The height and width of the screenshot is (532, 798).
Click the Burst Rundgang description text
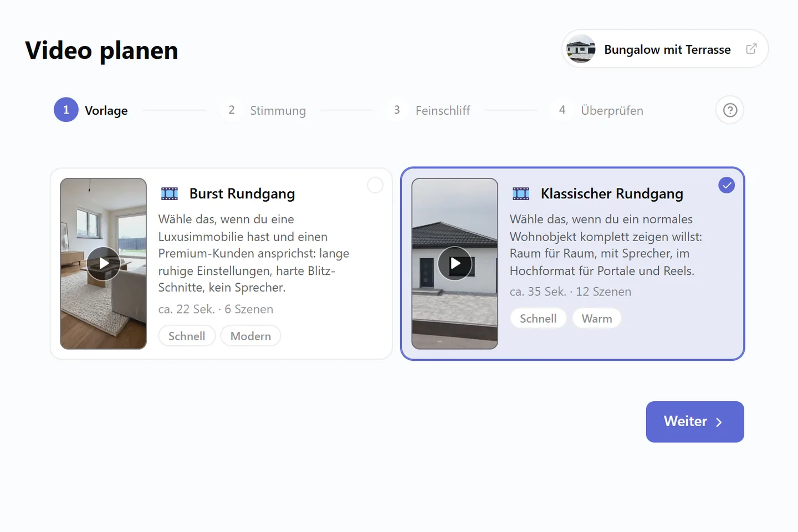tap(254, 253)
